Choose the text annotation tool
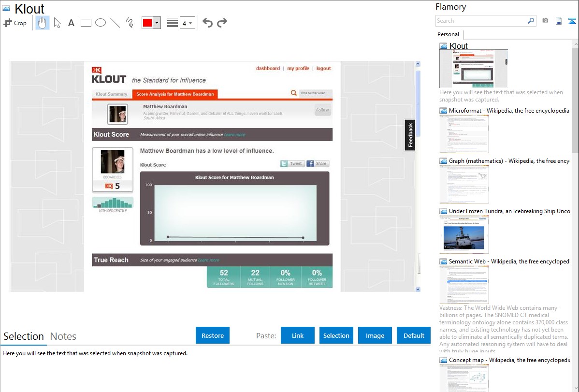This screenshot has height=392, width=579. 71,23
